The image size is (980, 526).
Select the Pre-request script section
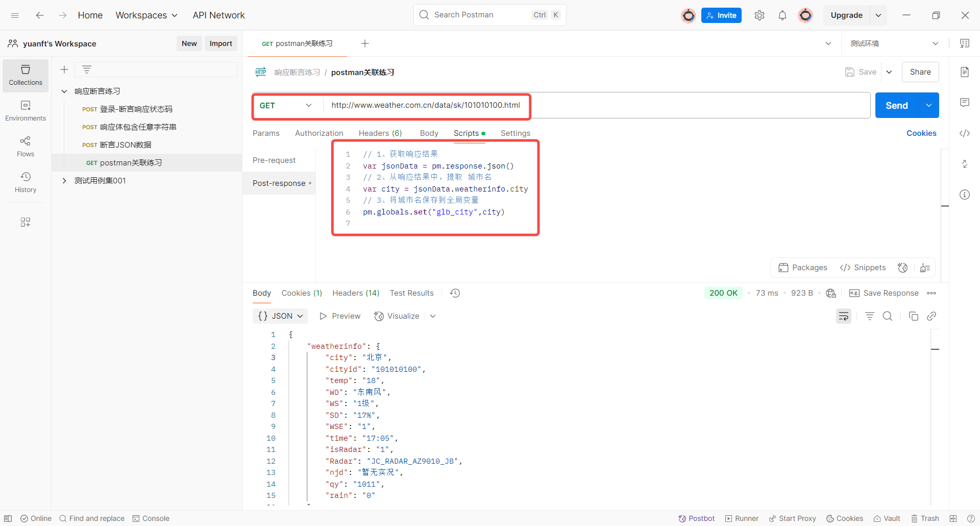coord(274,160)
